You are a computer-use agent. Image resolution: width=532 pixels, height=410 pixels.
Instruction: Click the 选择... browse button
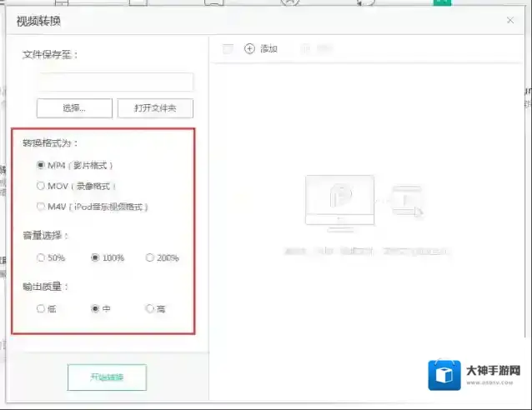74,108
